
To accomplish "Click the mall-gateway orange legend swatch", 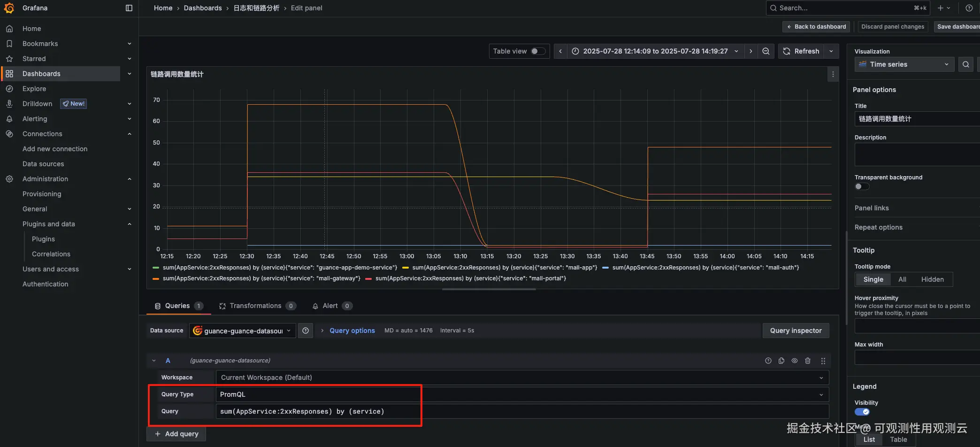I will [156, 278].
